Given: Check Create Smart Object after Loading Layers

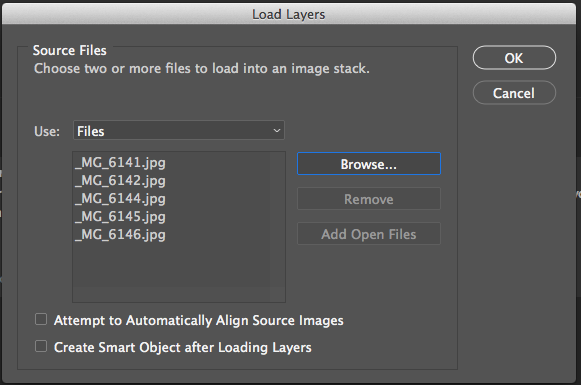Looking at the screenshot, I should pyautogui.click(x=41, y=346).
